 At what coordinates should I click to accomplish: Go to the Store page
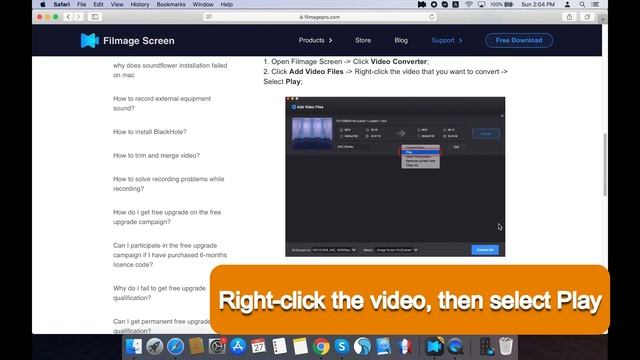[363, 40]
